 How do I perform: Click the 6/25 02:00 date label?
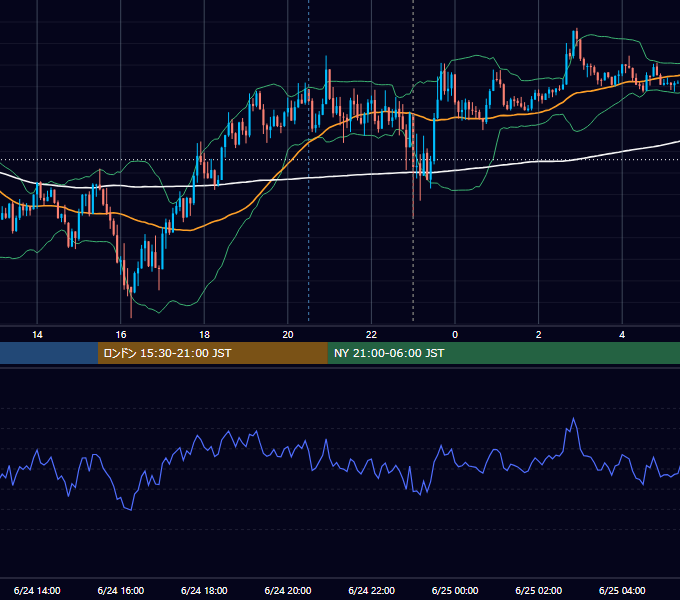[539, 590]
